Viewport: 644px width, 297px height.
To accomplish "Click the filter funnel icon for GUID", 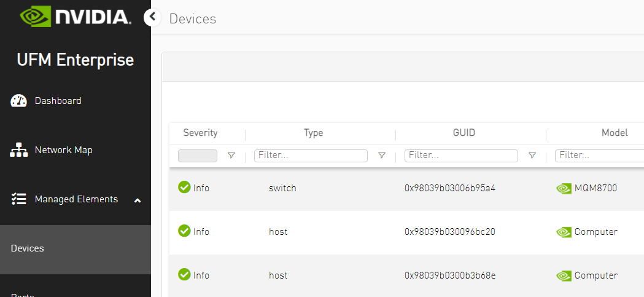I will tap(532, 156).
